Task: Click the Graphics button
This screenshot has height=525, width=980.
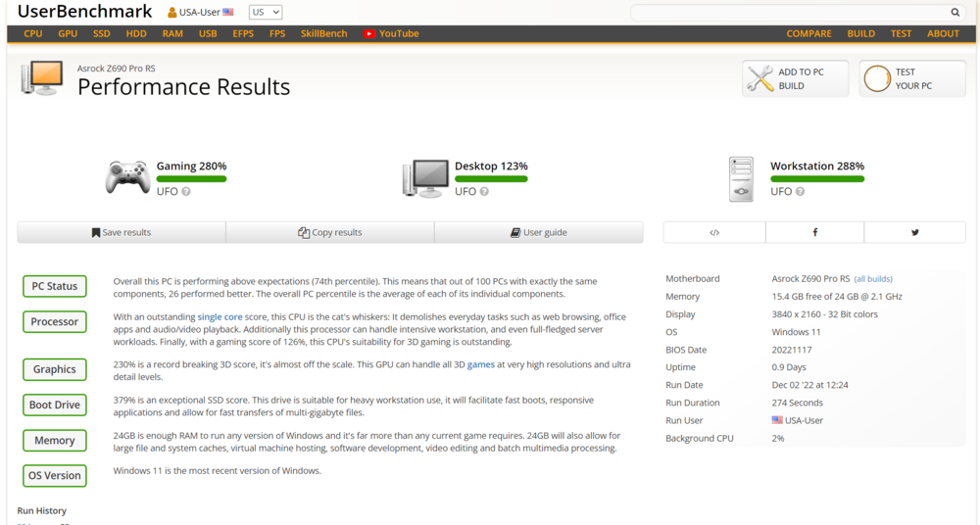Action: click(x=54, y=369)
